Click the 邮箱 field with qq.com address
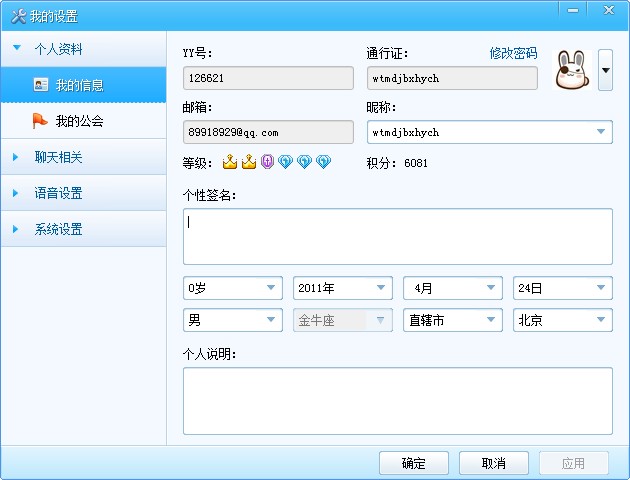 click(x=268, y=132)
